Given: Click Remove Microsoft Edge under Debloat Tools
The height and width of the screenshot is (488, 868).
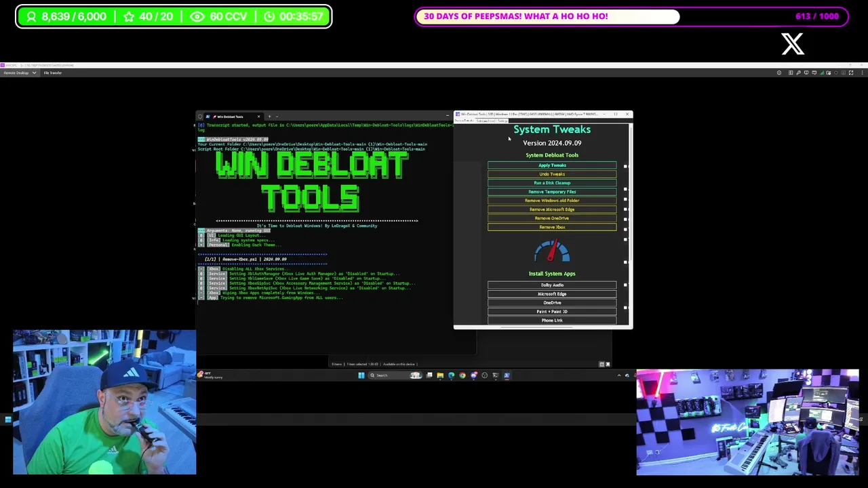Looking at the screenshot, I should 552,209.
